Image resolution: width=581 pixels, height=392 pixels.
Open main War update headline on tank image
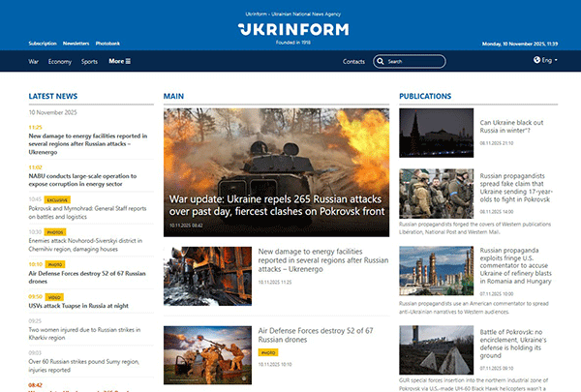point(277,205)
